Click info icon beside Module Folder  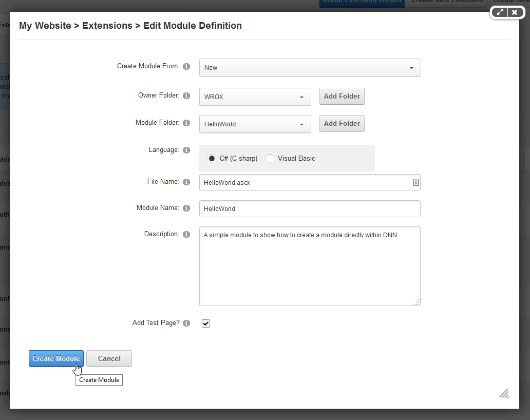pos(186,123)
